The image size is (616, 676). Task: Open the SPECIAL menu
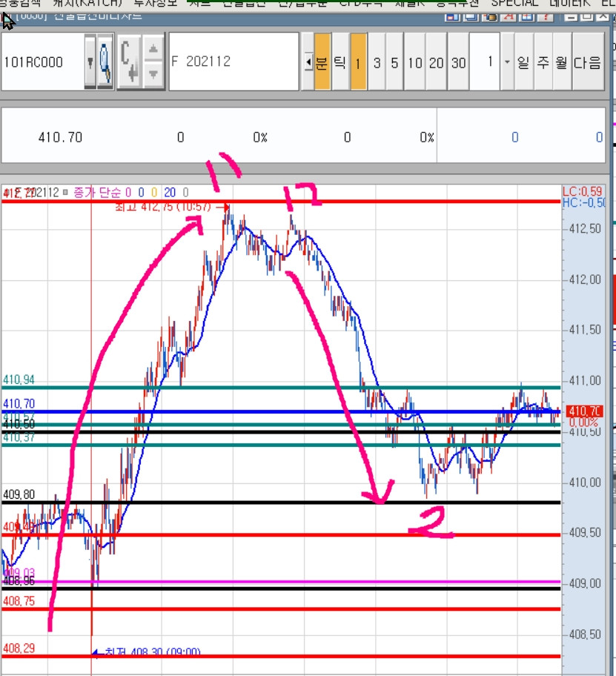pos(514,4)
